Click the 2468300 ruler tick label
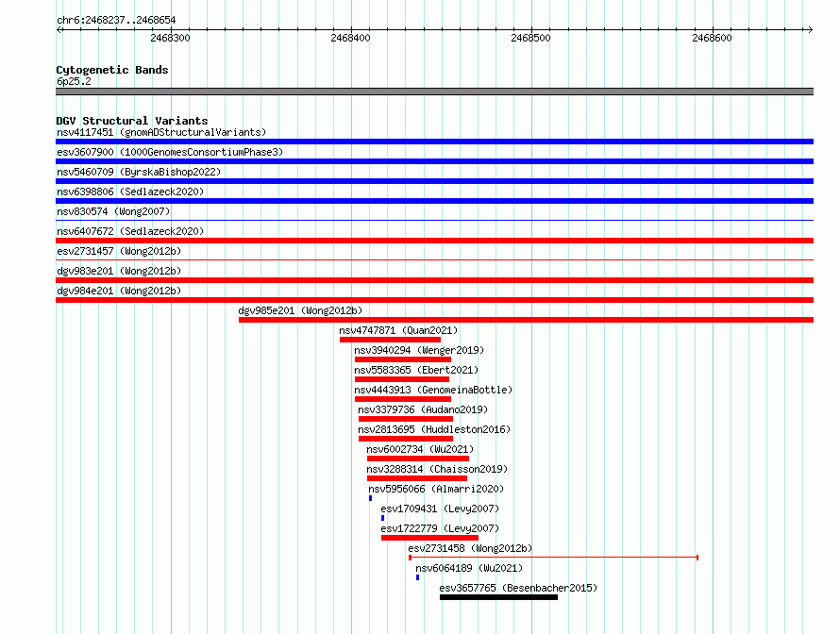Image resolution: width=840 pixels, height=634 pixels. pyautogui.click(x=170, y=38)
